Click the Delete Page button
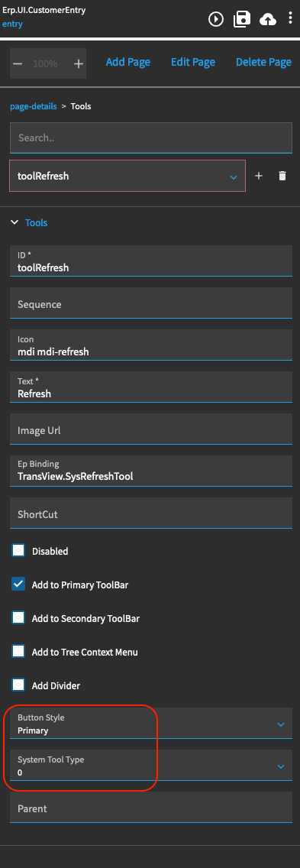Viewport: 300px width, 868px height. 263,62
